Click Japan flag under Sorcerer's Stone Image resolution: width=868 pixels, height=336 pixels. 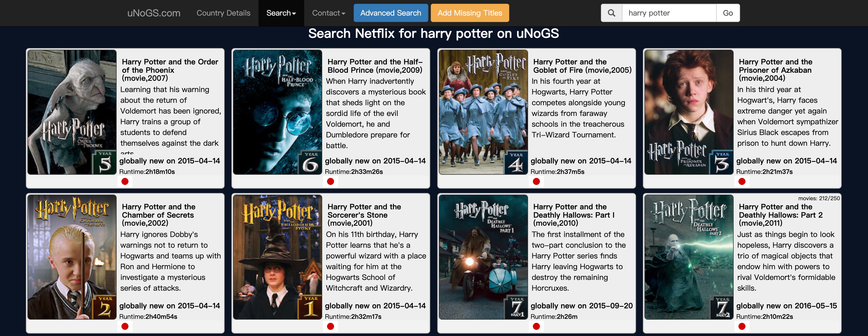click(331, 326)
